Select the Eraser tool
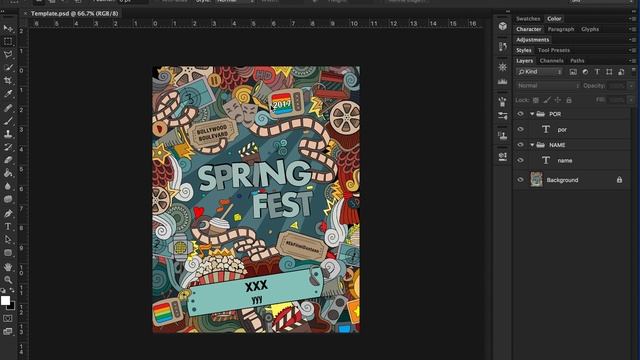The width and height of the screenshot is (640, 360). [x=8, y=160]
